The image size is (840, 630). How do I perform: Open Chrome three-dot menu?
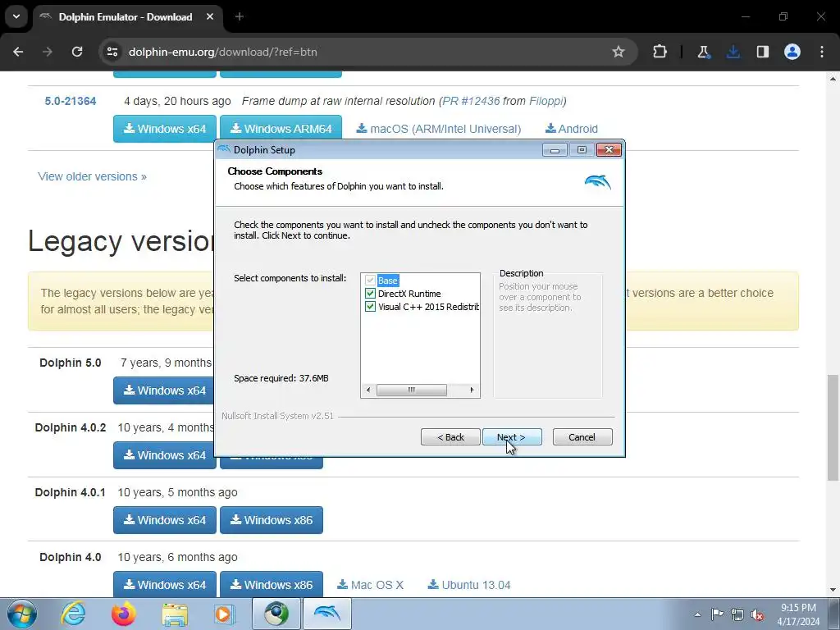822,52
